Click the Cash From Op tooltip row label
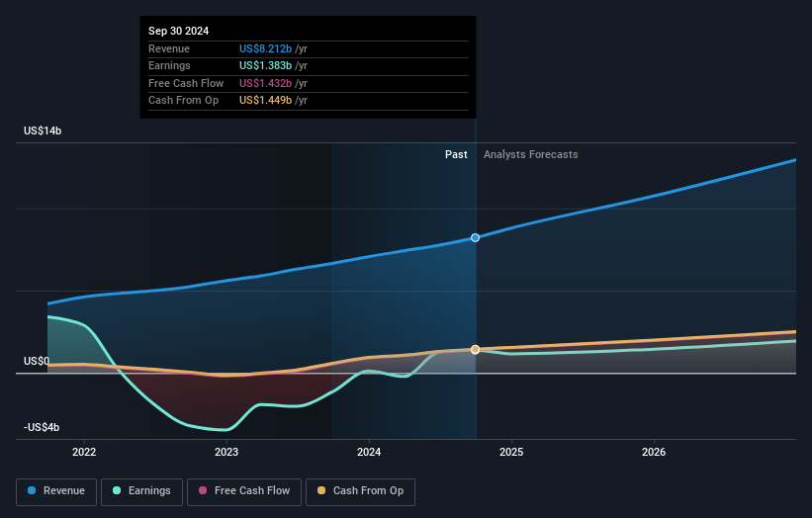The height and width of the screenshot is (518, 812). [183, 101]
